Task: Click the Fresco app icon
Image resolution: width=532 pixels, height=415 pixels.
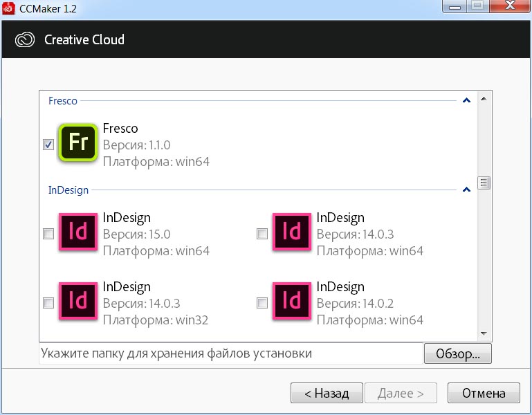Action: [78, 142]
